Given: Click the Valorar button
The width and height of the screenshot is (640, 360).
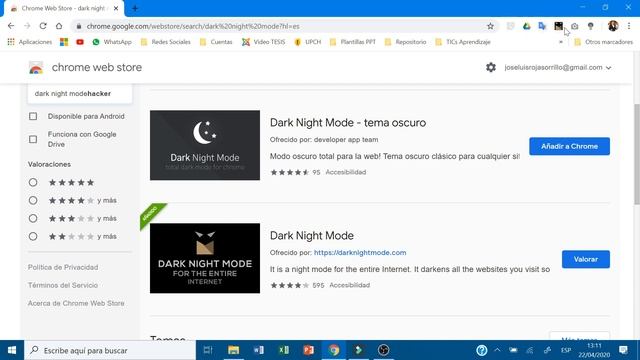Looking at the screenshot, I should pyautogui.click(x=586, y=259).
